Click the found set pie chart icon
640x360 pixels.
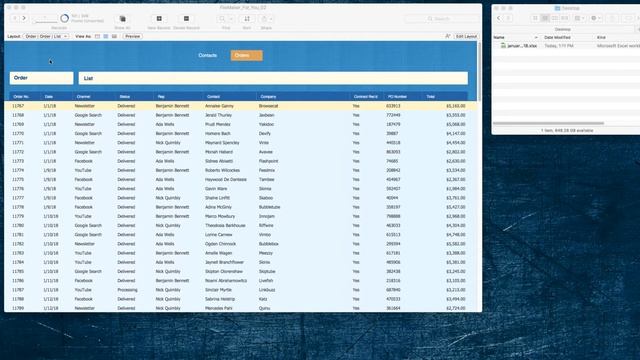(x=64, y=18)
